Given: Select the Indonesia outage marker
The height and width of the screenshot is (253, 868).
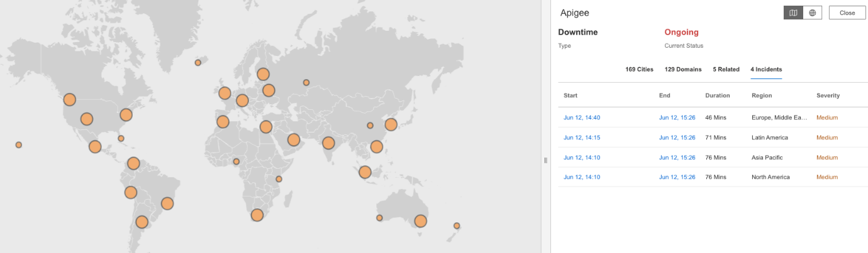Looking at the screenshot, I should tap(365, 172).
